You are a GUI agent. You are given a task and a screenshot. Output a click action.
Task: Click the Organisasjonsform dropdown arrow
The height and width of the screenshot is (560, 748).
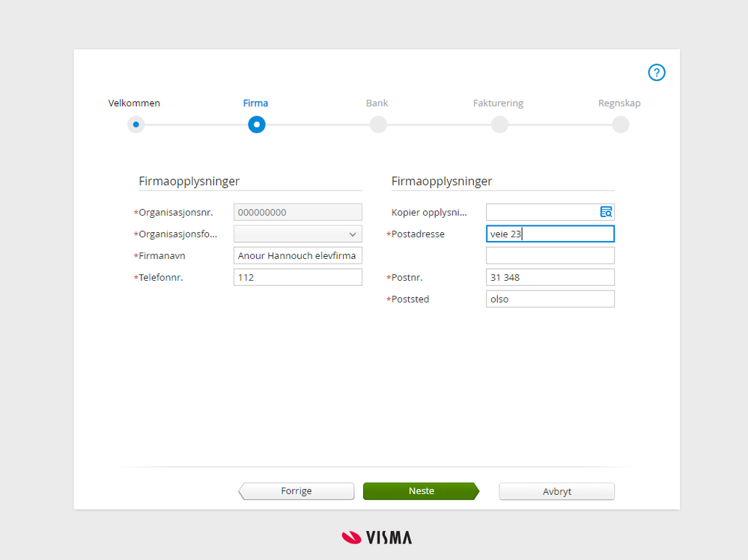[x=353, y=234]
